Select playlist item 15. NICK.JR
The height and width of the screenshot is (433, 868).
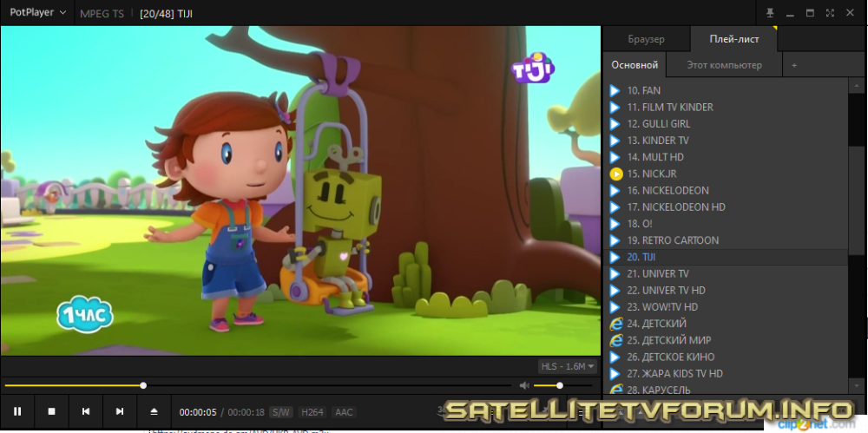pyautogui.click(x=725, y=174)
